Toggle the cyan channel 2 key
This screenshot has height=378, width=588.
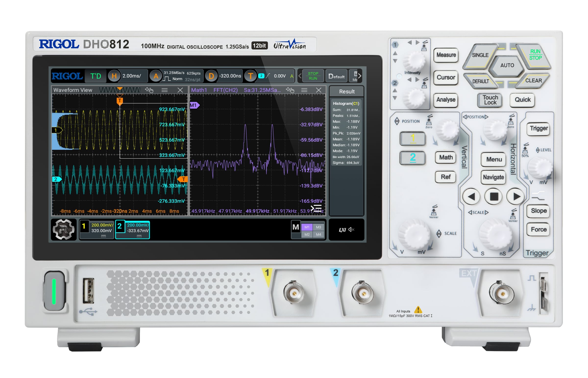point(413,158)
